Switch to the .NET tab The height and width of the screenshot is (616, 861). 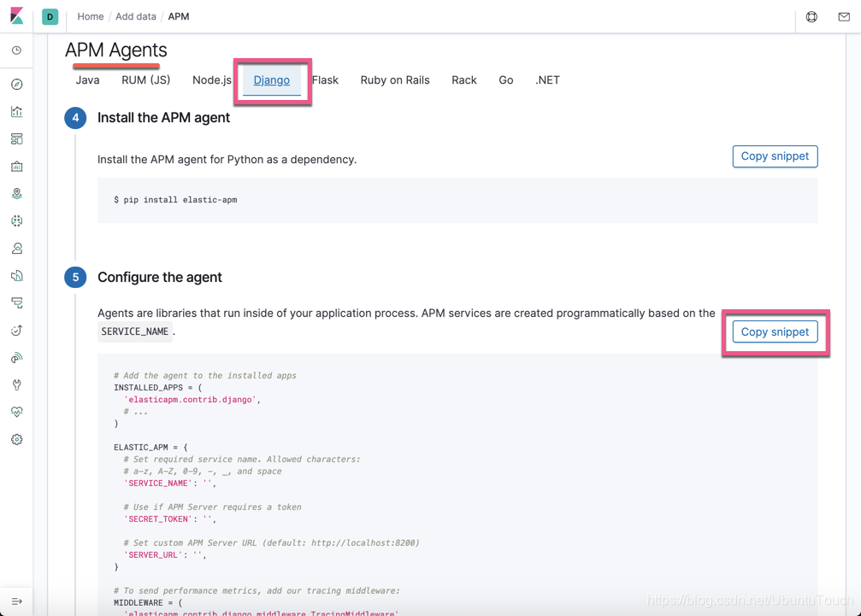(x=547, y=80)
